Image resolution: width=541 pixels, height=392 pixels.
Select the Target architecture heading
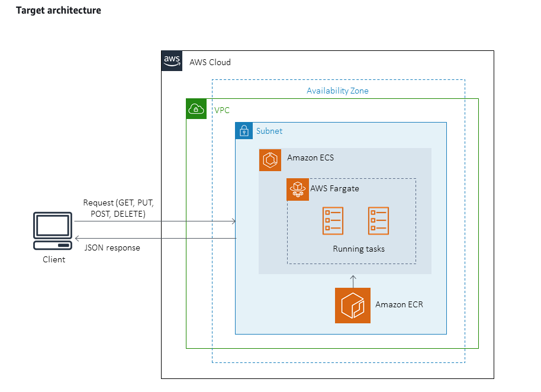point(57,10)
